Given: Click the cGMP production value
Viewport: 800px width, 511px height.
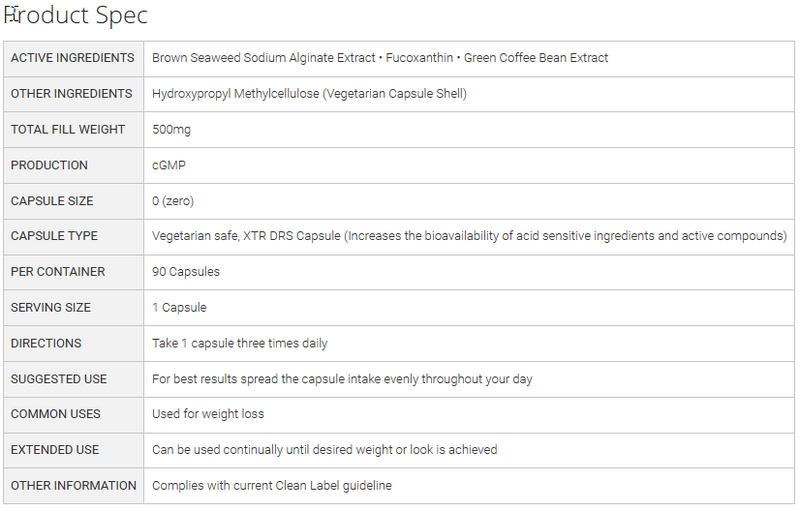Looking at the screenshot, I should [x=169, y=166].
